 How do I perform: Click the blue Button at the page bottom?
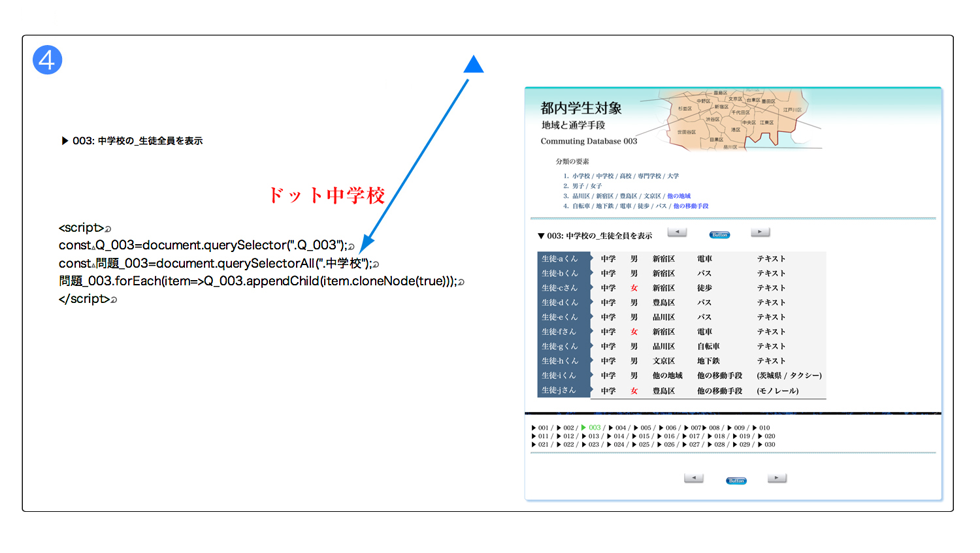click(736, 481)
